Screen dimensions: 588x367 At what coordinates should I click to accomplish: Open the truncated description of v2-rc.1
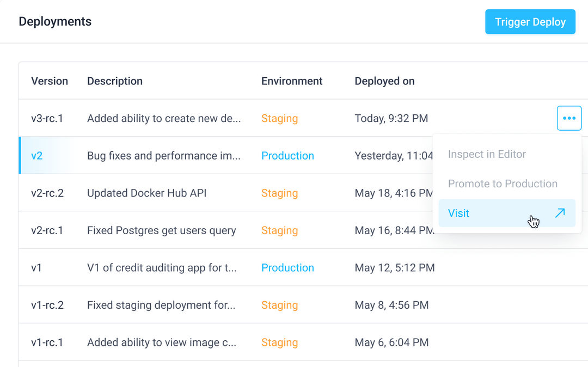coord(161,230)
